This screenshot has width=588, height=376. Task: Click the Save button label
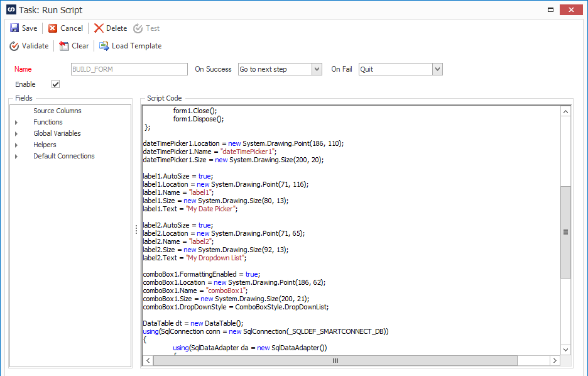(x=30, y=28)
